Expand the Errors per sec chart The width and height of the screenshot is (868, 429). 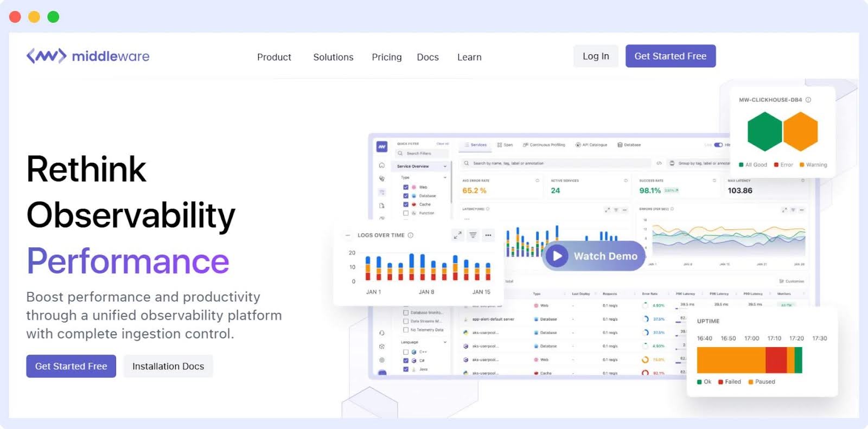784,209
